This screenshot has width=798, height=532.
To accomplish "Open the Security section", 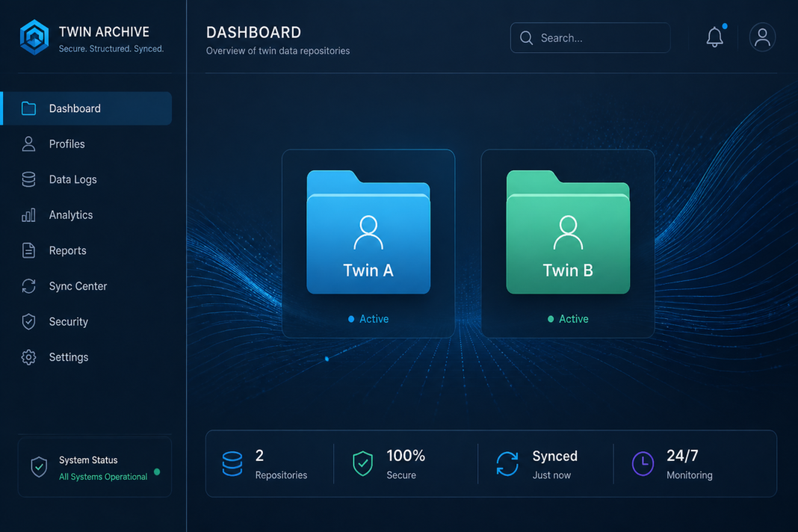I will 87,322.
